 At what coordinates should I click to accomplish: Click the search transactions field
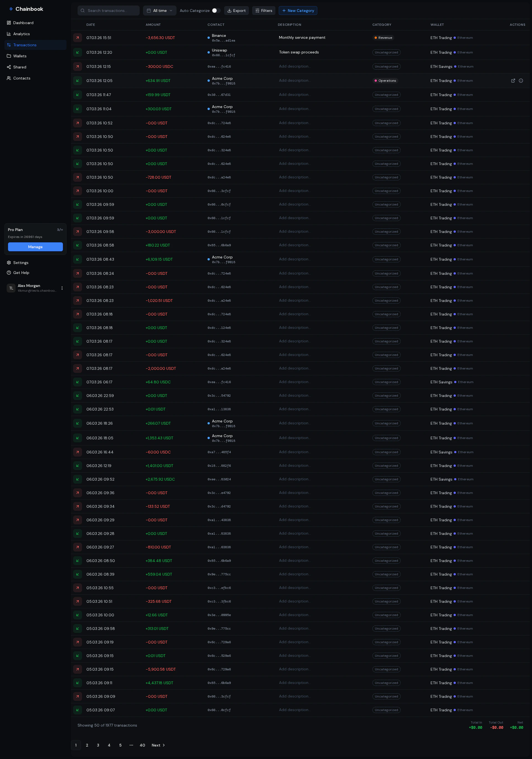(108, 10)
